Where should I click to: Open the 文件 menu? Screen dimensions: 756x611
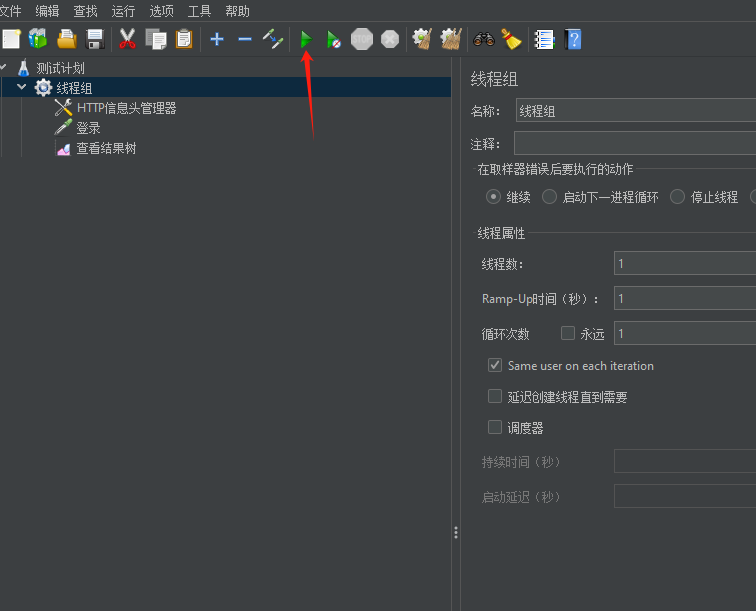point(10,11)
